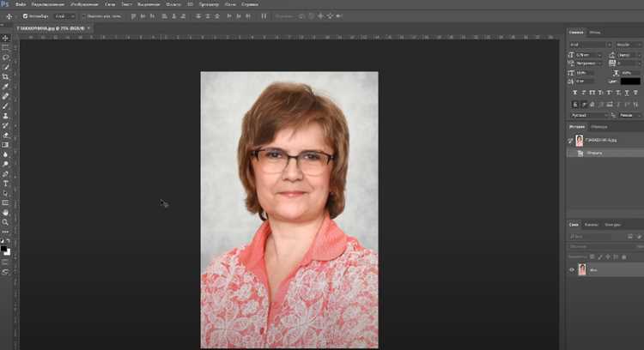
Task: Select the Zoom tool
Action: pos(5,222)
